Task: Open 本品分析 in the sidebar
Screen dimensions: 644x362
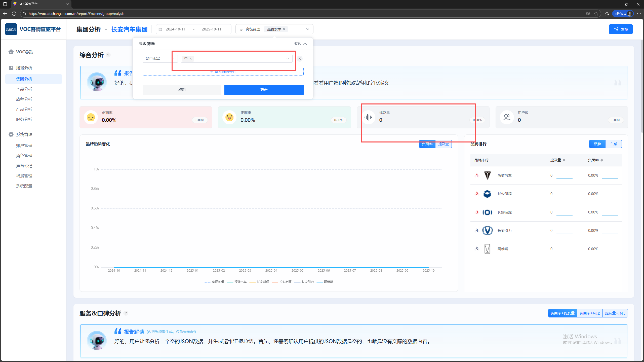Action: point(24,89)
